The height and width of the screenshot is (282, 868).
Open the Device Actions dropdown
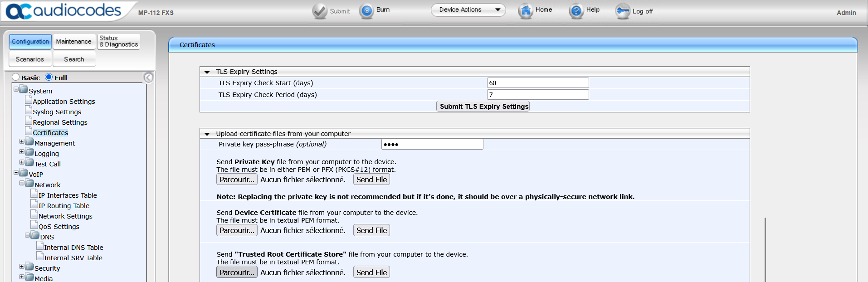point(468,10)
